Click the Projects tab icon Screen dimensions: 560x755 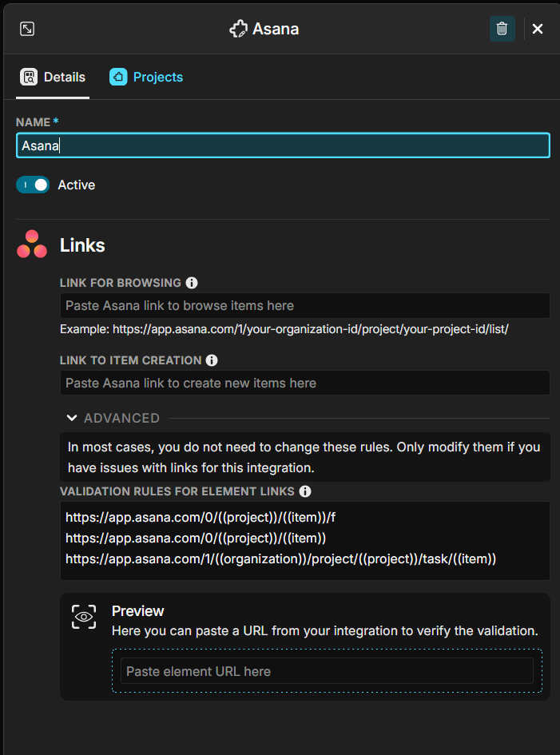point(118,77)
